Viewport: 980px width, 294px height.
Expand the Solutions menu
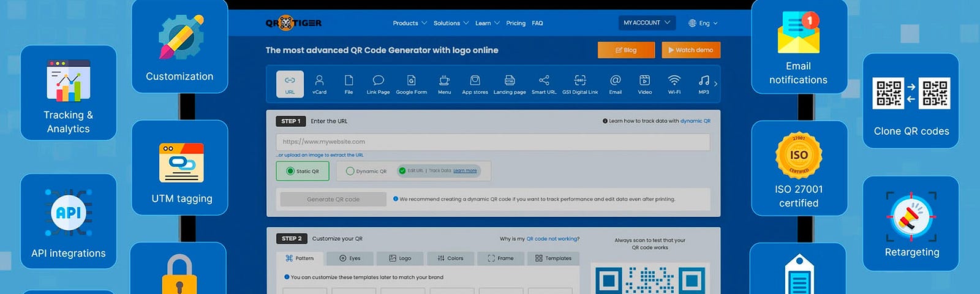[x=451, y=23]
